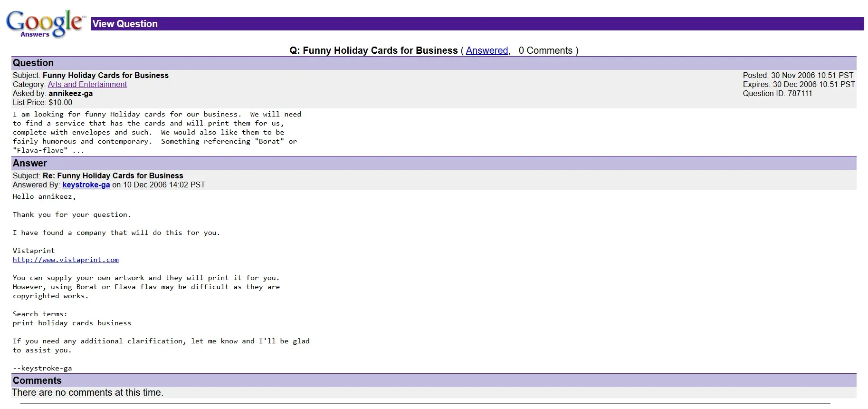Select the Comments section heading
This screenshot has height=409, width=868.
coord(37,380)
